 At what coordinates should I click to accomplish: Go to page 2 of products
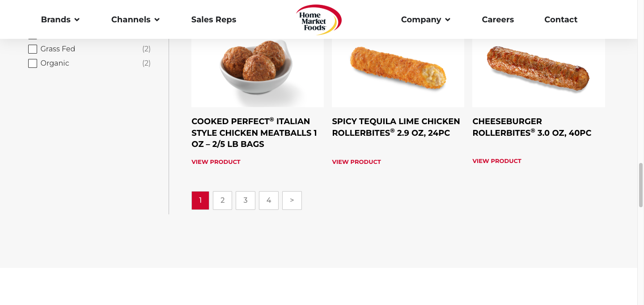(x=223, y=201)
